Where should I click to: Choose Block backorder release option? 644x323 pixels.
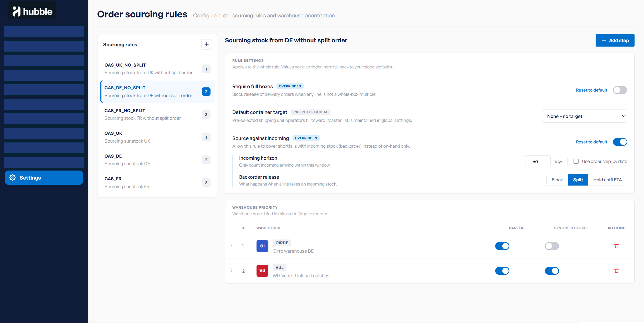(557, 180)
